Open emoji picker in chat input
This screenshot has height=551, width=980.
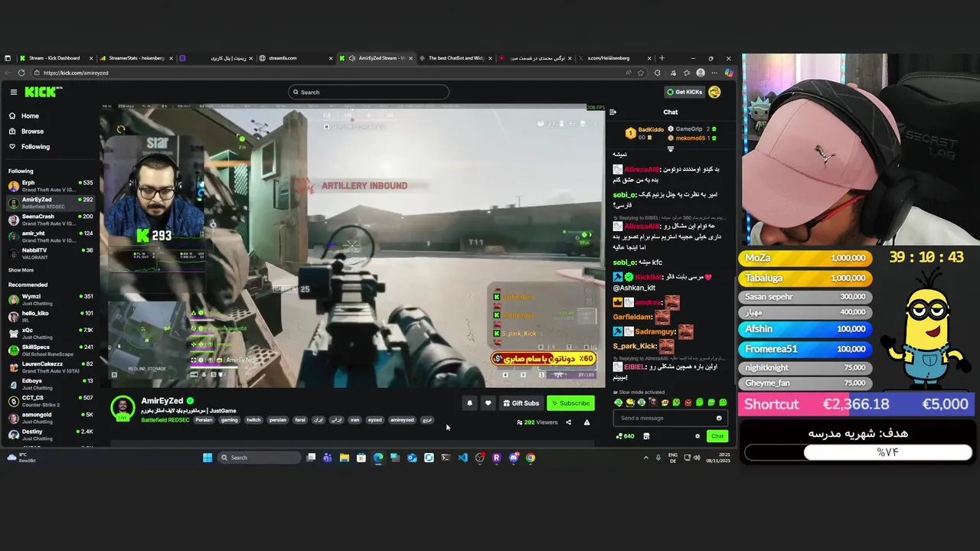[719, 418]
